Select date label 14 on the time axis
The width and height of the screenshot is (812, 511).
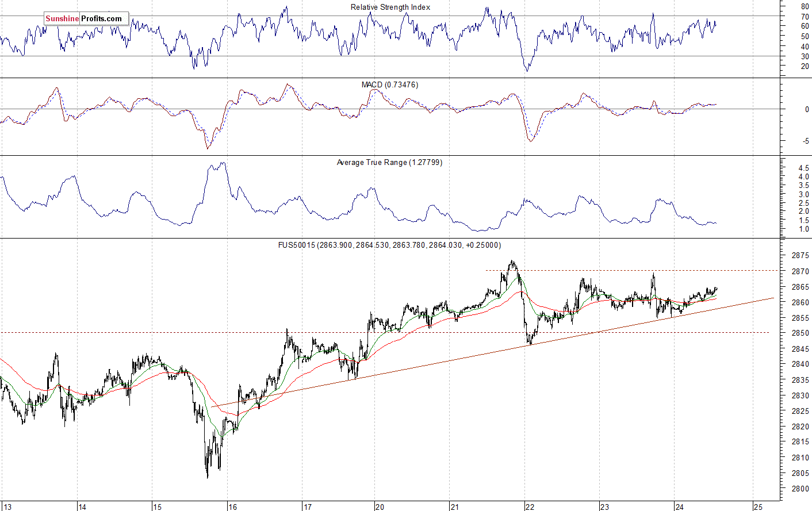point(82,506)
